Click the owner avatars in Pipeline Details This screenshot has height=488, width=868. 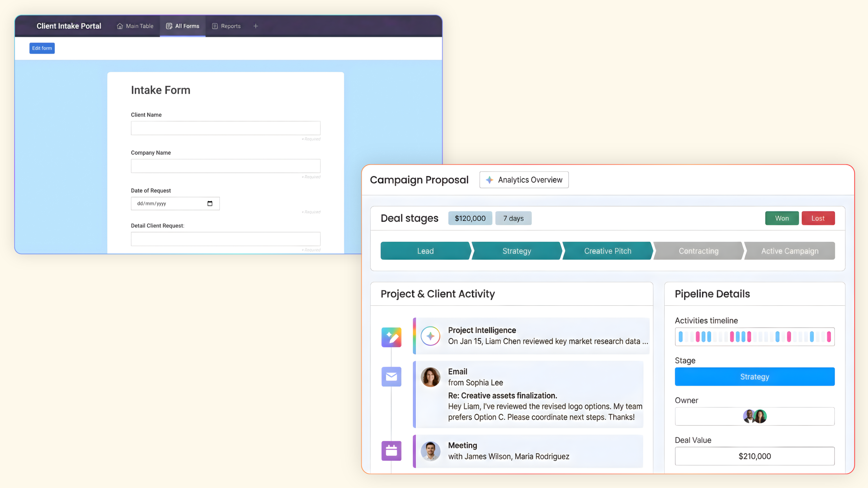(754, 416)
